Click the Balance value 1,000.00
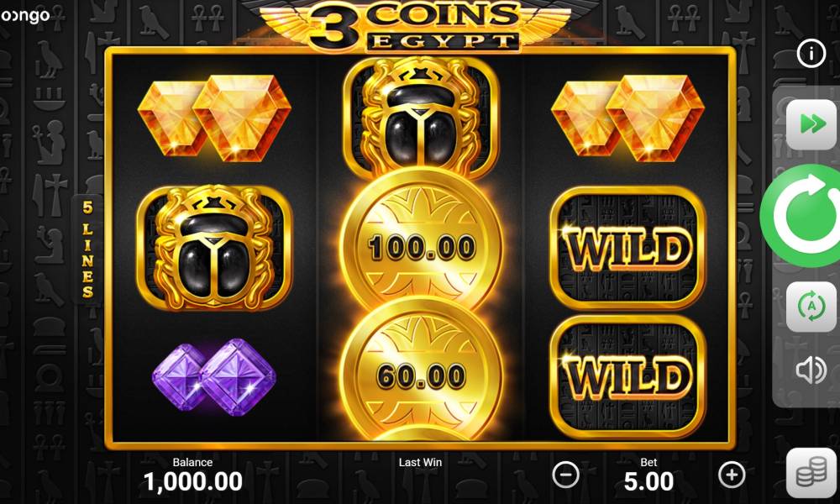This screenshot has height=504, width=840. (x=193, y=481)
